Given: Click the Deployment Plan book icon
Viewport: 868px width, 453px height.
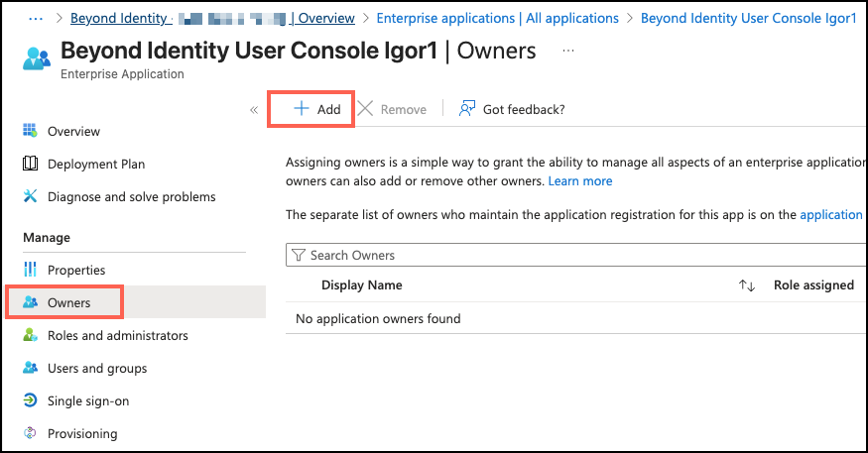Looking at the screenshot, I should [30, 164].
